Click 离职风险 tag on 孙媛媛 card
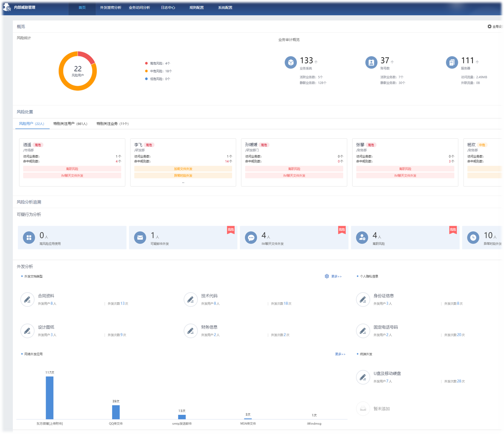The width and height of the screenshot is (504, 434). coord(294,169)
